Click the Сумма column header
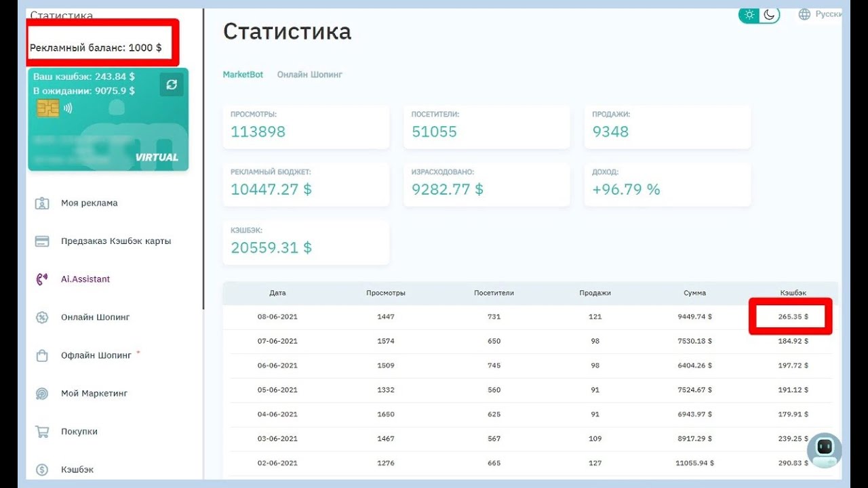The image size is (868, 488). pyautogui.click(x=695, y=293)
